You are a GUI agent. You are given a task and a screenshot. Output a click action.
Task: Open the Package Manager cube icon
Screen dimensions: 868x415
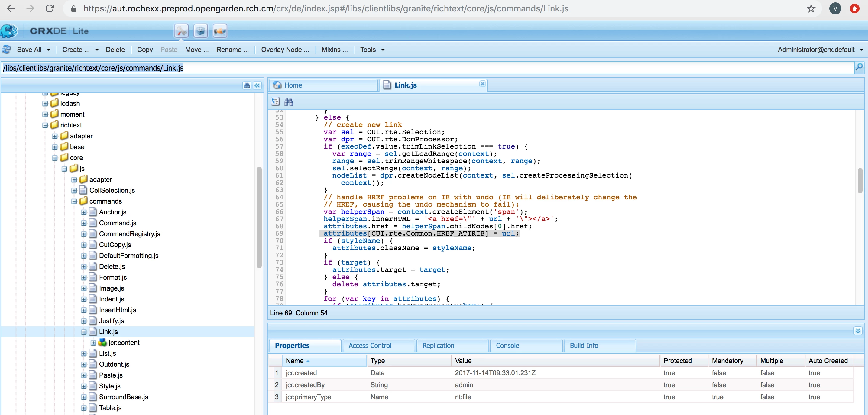click(200, 31)
